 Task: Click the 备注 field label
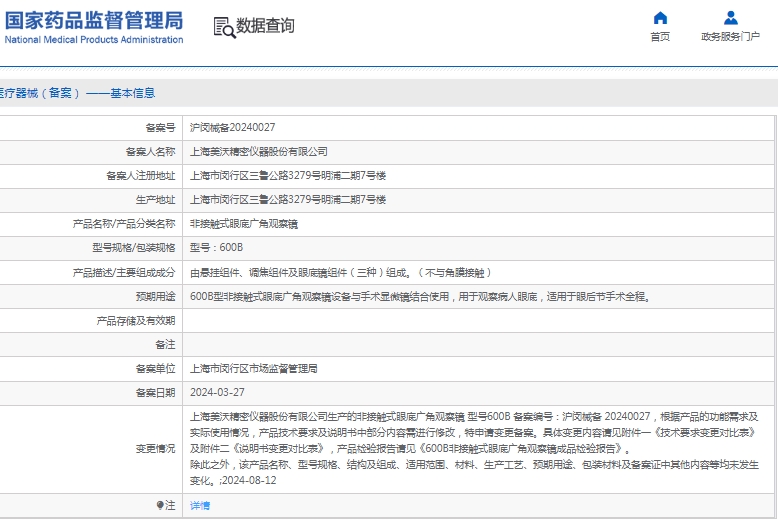pyautogui.click(x=165, y=344)
